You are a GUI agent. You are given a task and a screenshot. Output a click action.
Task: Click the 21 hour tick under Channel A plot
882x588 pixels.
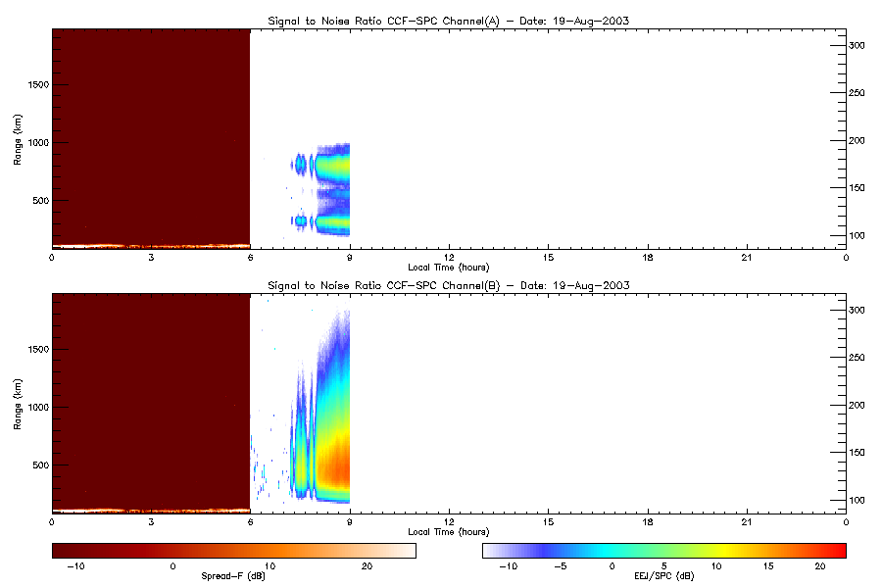(747, 258)
